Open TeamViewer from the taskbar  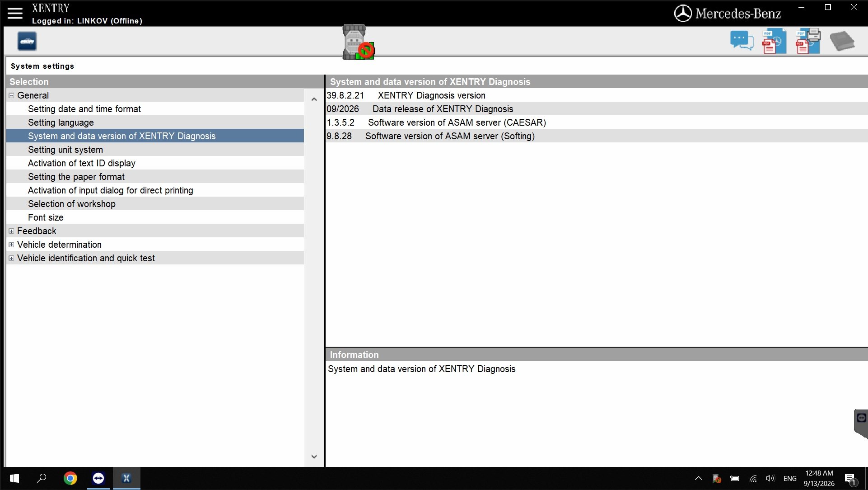[98, 478]
